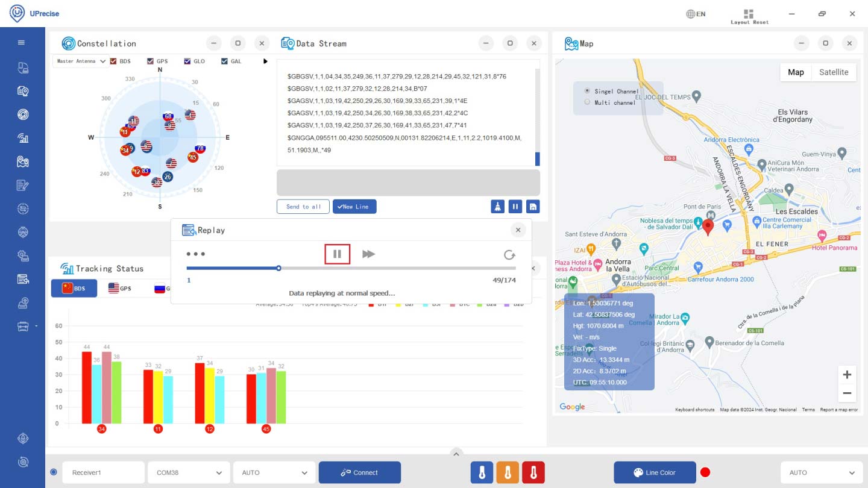
Task: Click the fast-forward replay icon
Action: pos(368,254)
